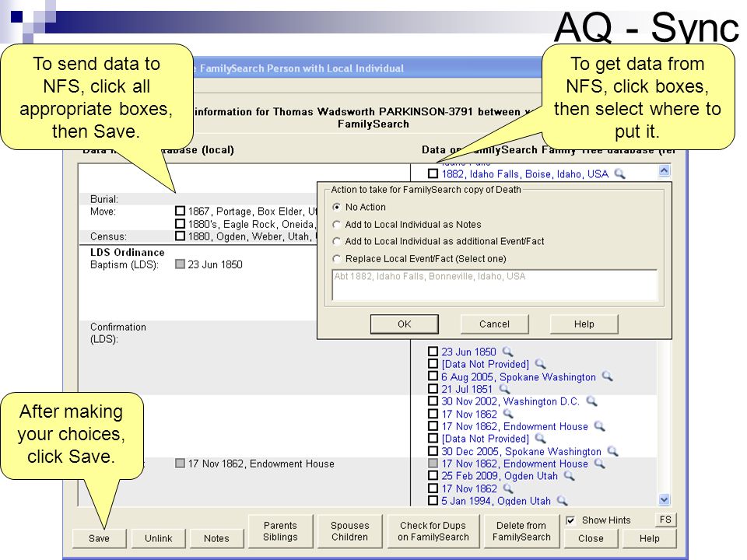The width and height of the screenshot is (747, 560).
Task: Open the Spouses Children view
Action: 349,531
